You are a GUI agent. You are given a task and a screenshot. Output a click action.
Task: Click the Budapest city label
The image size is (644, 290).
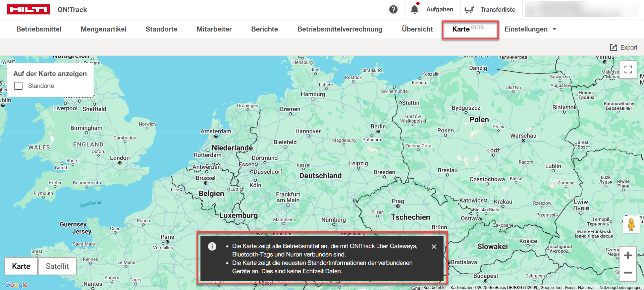coord(486,276)
